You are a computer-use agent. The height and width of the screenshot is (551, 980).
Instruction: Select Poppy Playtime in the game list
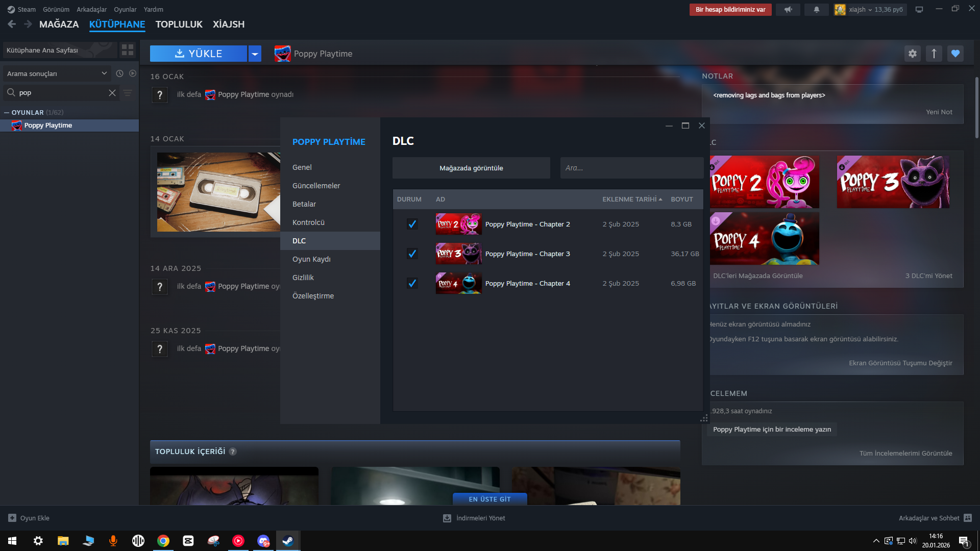pyautogui.click(x=69, y=126)
